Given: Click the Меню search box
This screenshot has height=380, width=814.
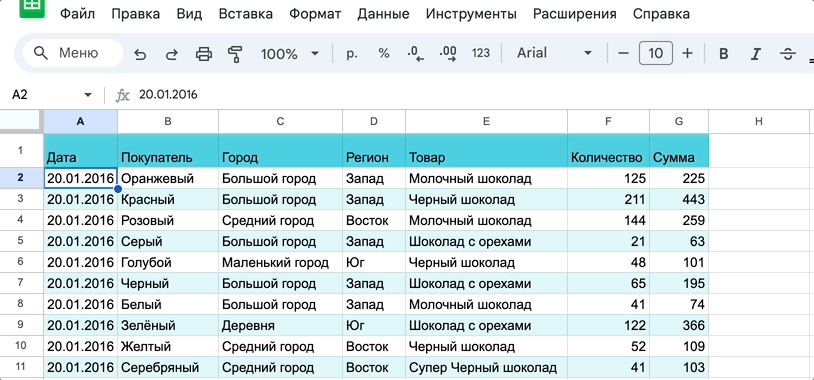Looking at the screenshot, I should [73, 53].
